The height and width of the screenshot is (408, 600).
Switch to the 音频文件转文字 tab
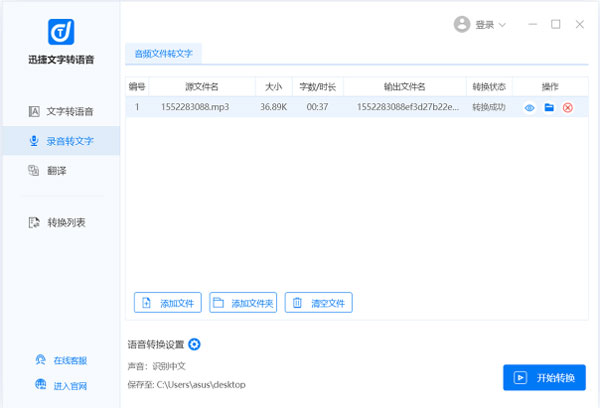[x=163, y=53]
